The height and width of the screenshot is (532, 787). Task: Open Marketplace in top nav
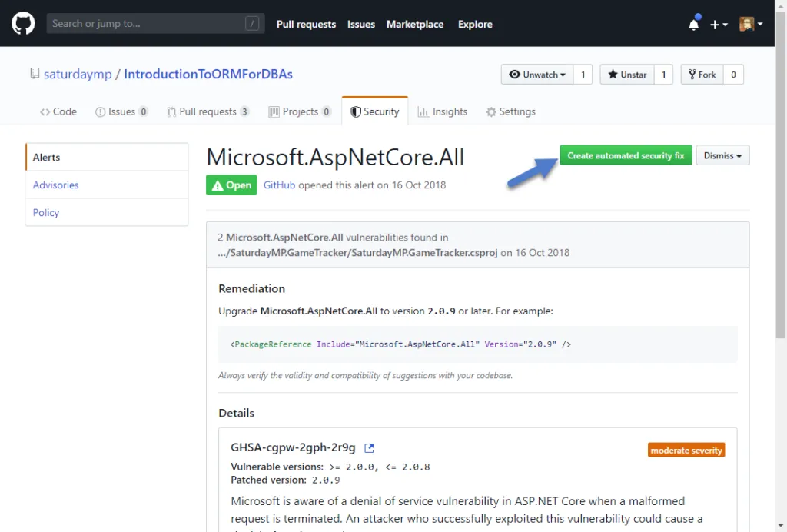click(x=415, y=24)
